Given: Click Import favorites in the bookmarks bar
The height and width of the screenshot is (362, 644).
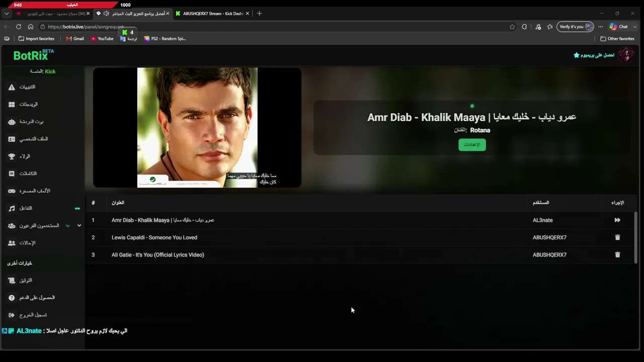Looking at the screenshot, I should tap(36, 39).
